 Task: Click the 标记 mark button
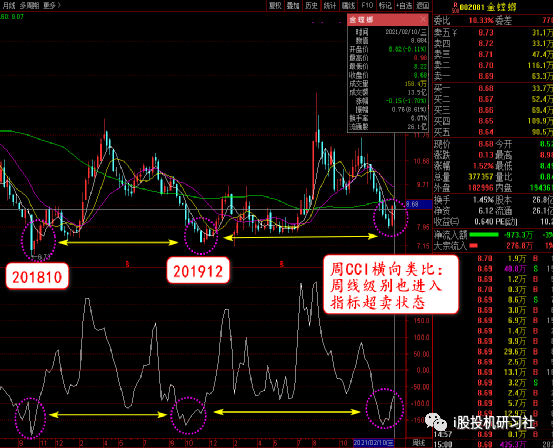pos(385,5)
